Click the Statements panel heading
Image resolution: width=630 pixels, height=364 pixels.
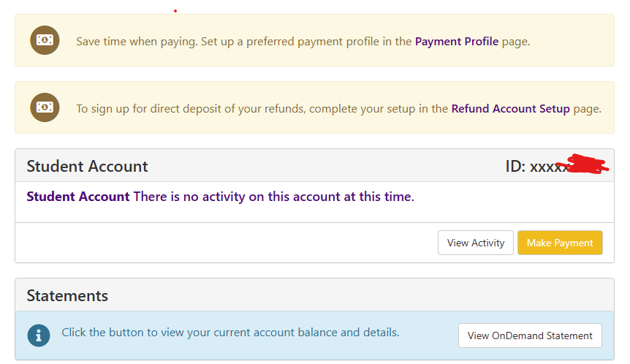(67, 296)
